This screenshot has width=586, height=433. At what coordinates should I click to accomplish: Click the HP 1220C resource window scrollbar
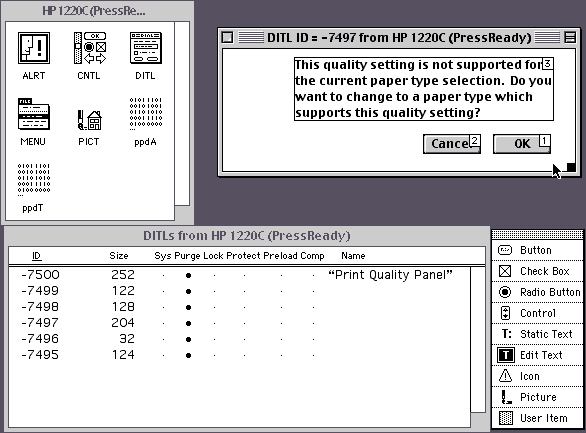click(182, 114)
